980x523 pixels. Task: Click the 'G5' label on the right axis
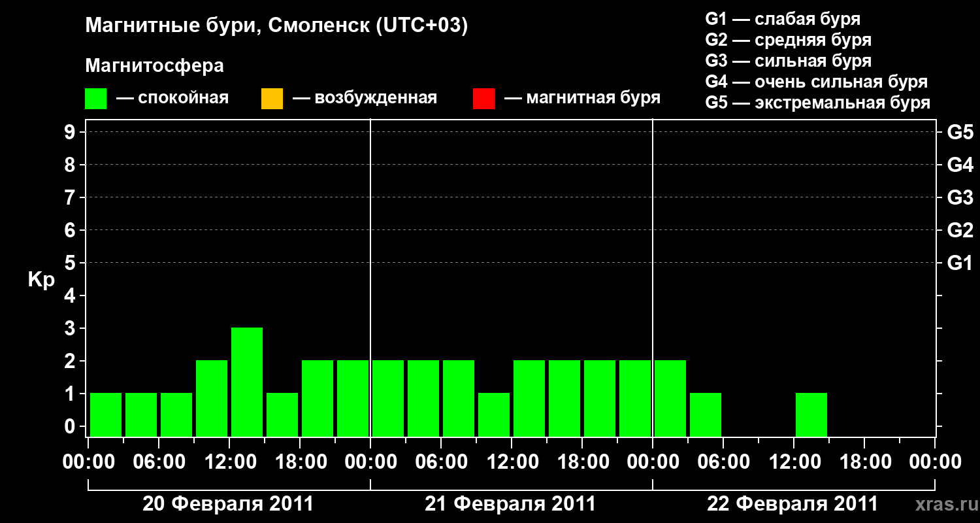pos(960,132)
